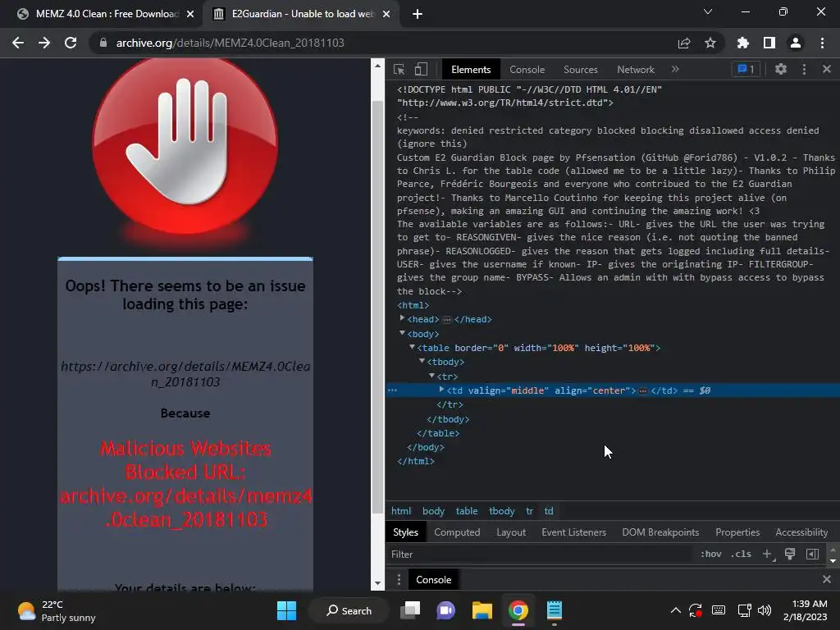Screen dimensions: 840x630
Task: View site information lock icon
Action: click(x=103, y=43)
